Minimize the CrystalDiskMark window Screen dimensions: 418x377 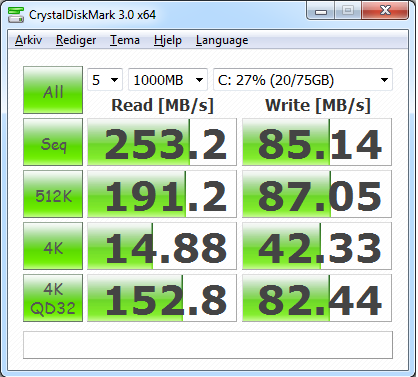pos(321,12)
